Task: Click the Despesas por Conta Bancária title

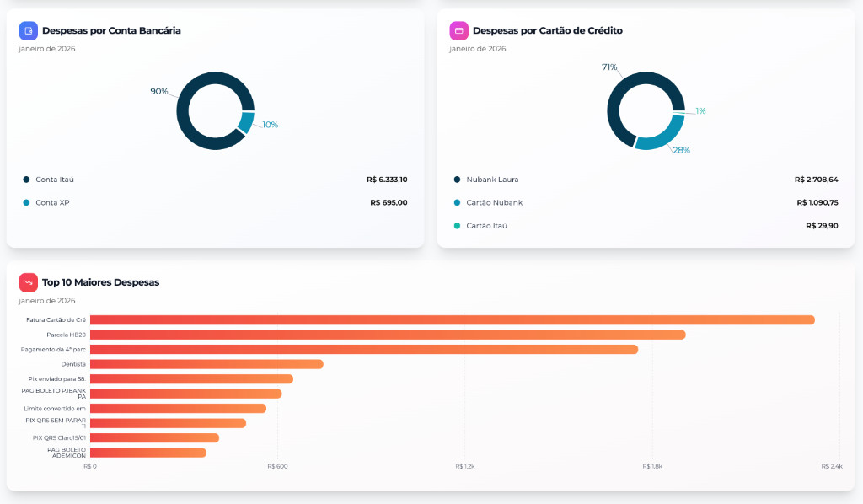Action: [x=111, y=31]
